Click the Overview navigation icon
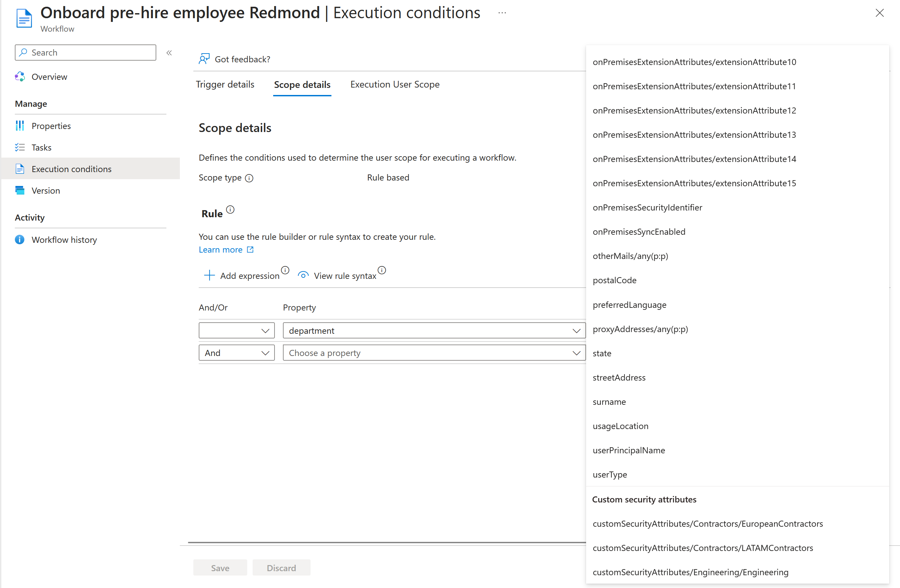900x588 pixels. (20, 76)
